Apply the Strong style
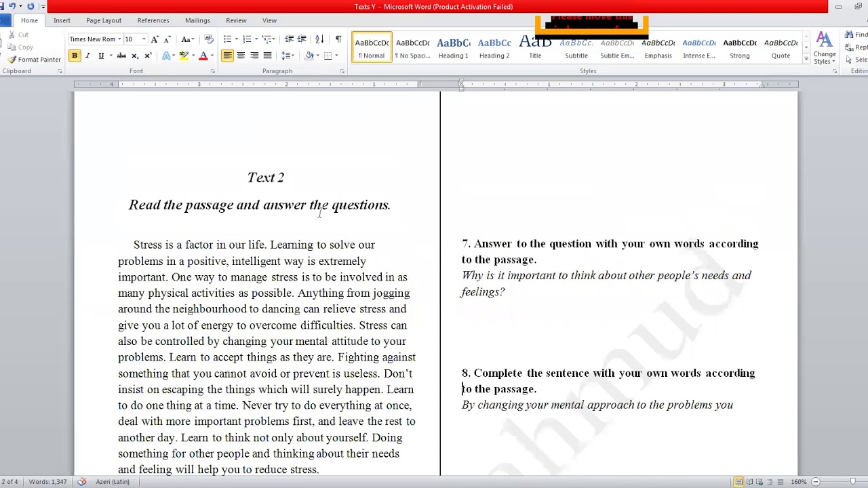 (740, 47)
